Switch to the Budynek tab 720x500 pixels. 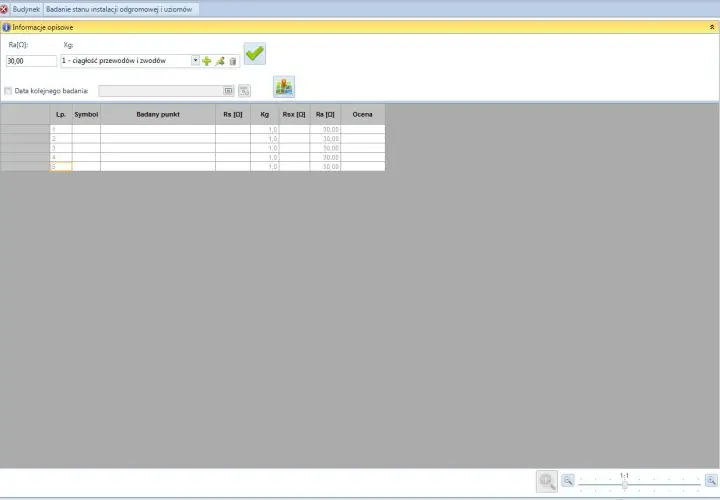click(x=26, y=9)
